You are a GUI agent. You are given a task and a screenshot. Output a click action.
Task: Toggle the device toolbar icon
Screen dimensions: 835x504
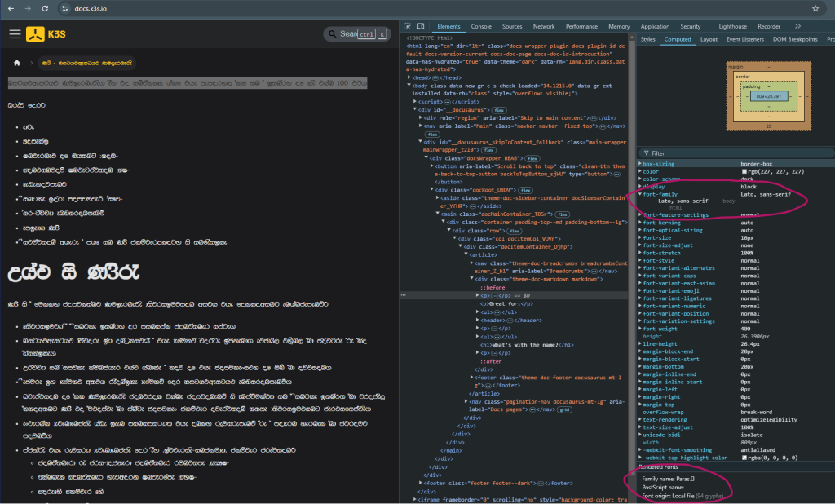422,26
